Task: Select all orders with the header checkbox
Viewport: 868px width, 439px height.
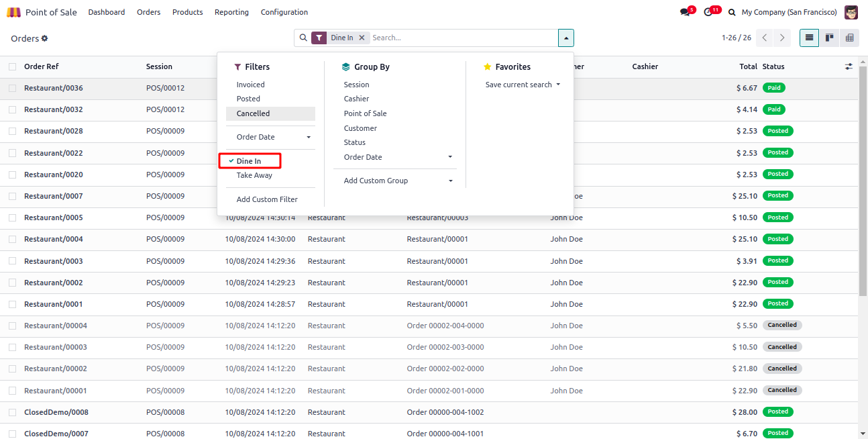Action: tap(12, 66)
